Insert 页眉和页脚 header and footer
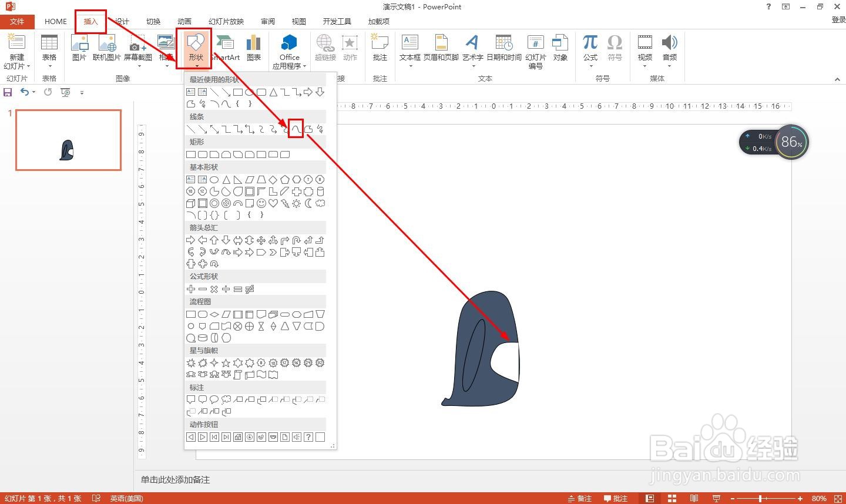The width and height of the screenshot is (846, 504). point(441,48)
